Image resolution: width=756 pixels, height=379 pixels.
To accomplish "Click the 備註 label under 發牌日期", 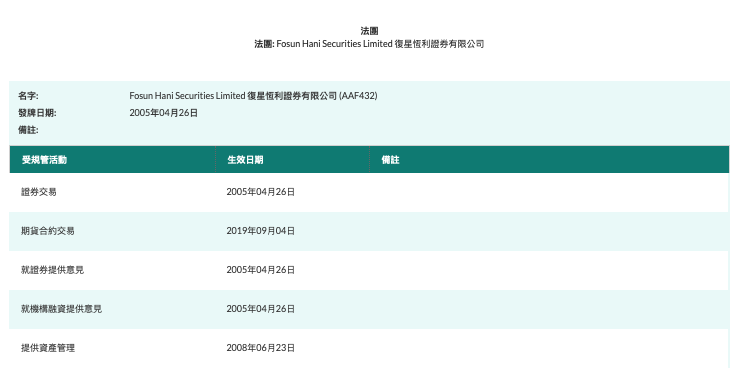I will tap(28, 130).
